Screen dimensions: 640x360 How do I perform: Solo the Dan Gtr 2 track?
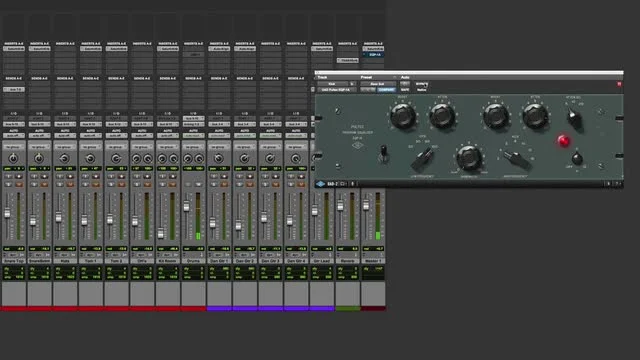[x=240, y=185]
